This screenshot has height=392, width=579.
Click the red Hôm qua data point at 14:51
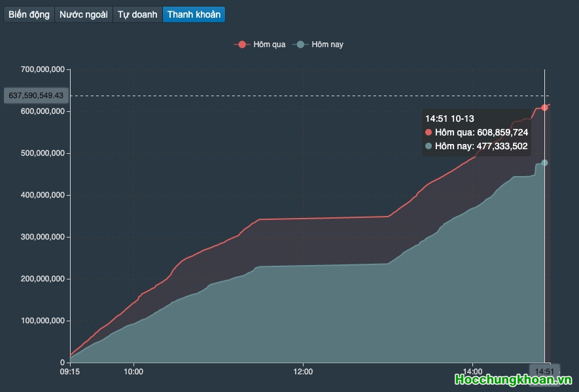(544, 107)
